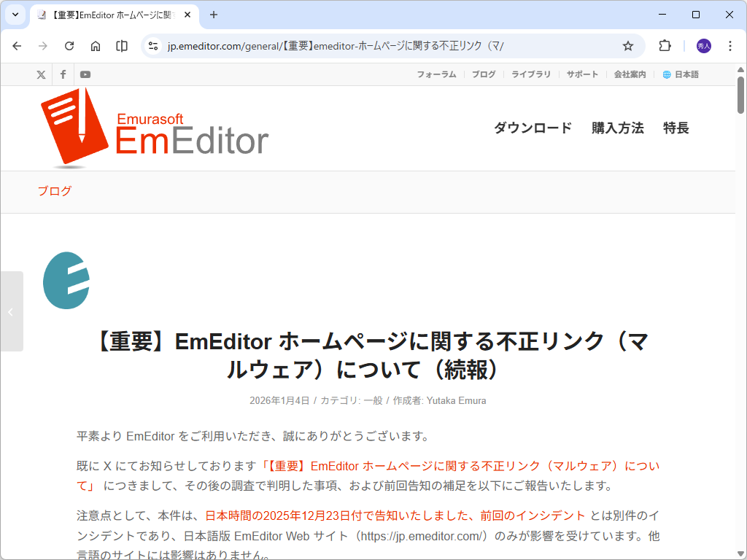The width and height of the screenshot is (747, 560).
Task: Open the 日本語 language selector
Action: click(681, 74)
